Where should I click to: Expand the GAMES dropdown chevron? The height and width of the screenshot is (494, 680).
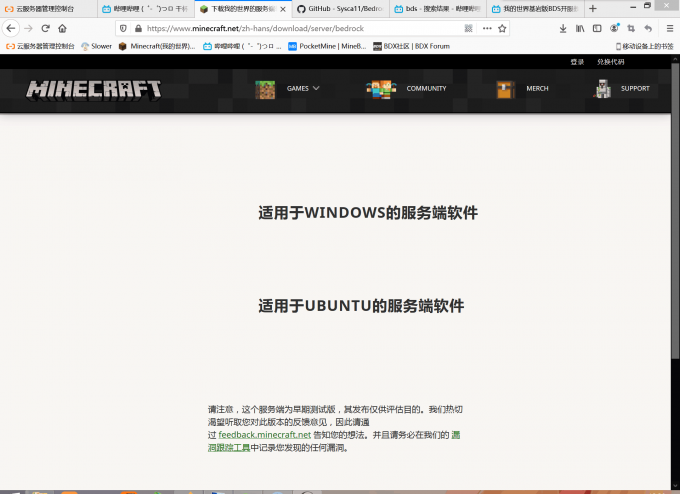point(316,88)
